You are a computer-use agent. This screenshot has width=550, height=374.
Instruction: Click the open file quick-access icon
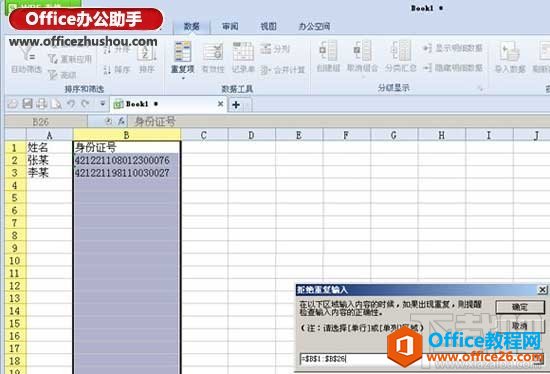[x=13, y=103]
